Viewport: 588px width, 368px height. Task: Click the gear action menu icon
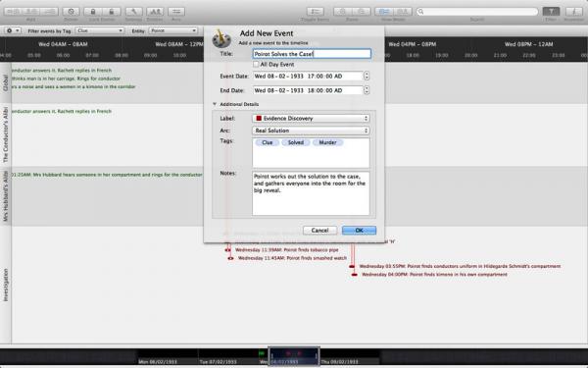coord(13,30)
